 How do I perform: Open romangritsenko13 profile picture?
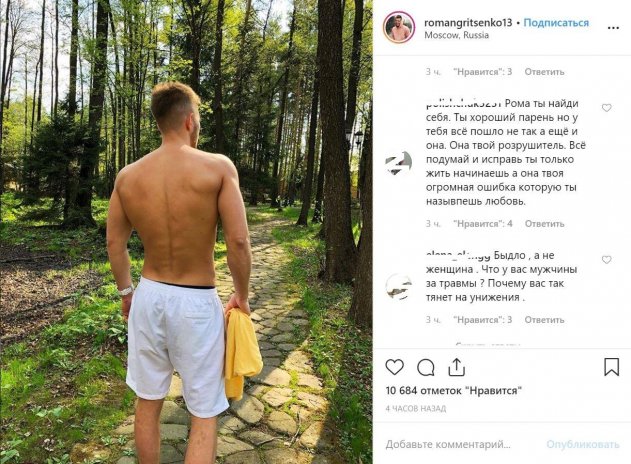399,28
